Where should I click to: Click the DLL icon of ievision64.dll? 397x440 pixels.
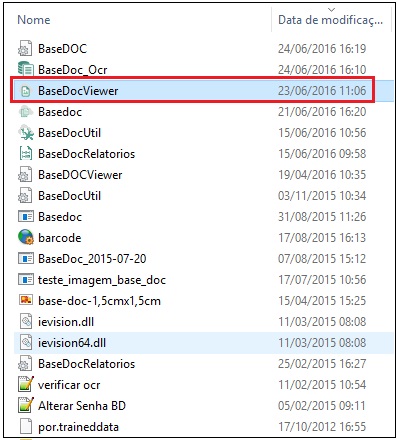(26, 343)
